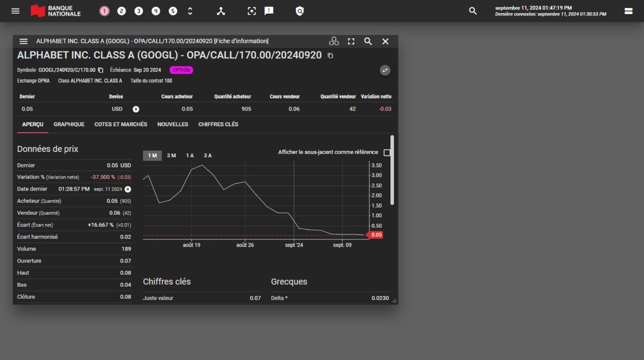Click the -37.500 % variation value

pyautogui.click(x=103, y=177)
